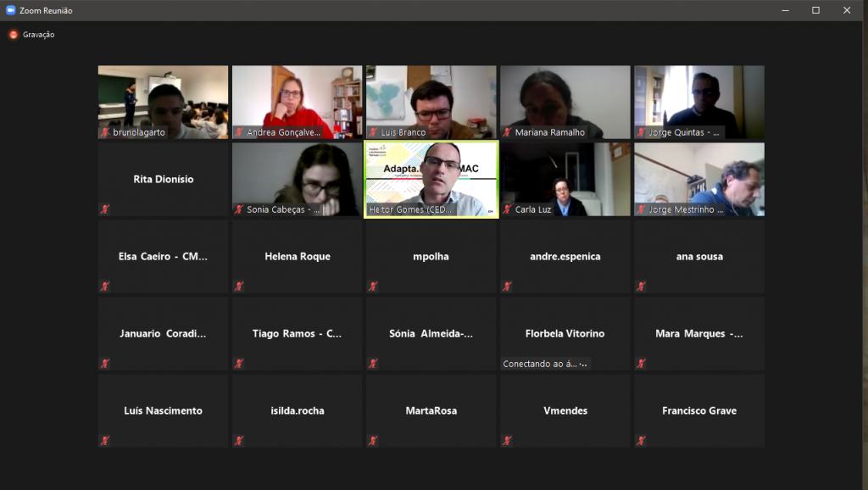
Task: Click muted mic icon on Helena Roque tile
Action: point(238,287)
